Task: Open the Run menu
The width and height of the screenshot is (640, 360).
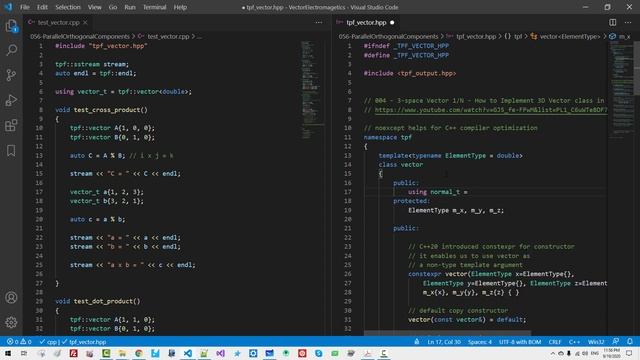Action: 130,7
